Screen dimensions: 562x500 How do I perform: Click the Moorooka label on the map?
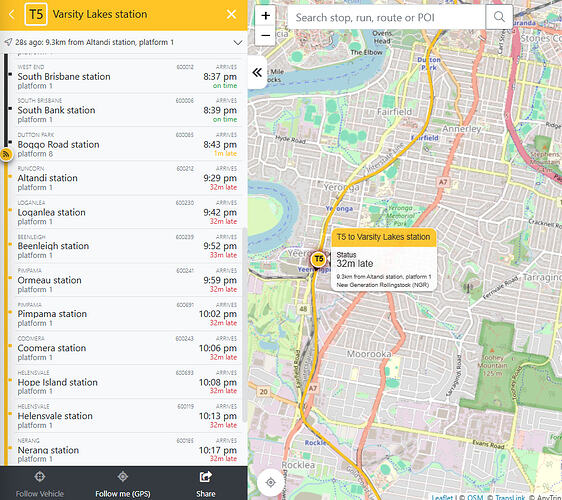click(x=369, y=354)
